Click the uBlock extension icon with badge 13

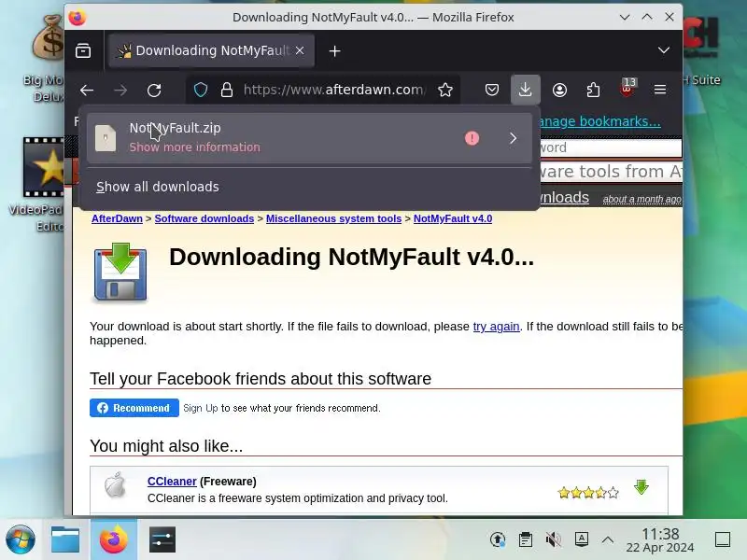pos(627,89)
